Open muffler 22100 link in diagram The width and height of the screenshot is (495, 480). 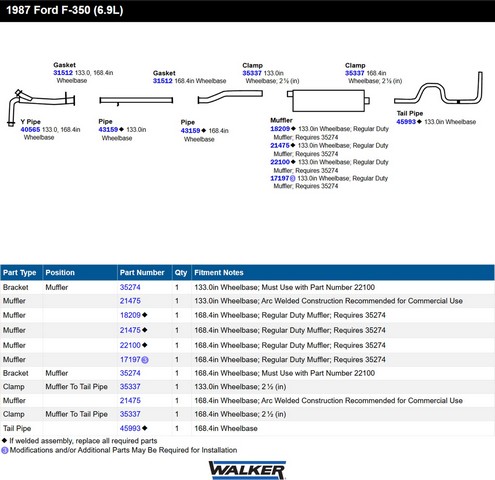[280, 162]
